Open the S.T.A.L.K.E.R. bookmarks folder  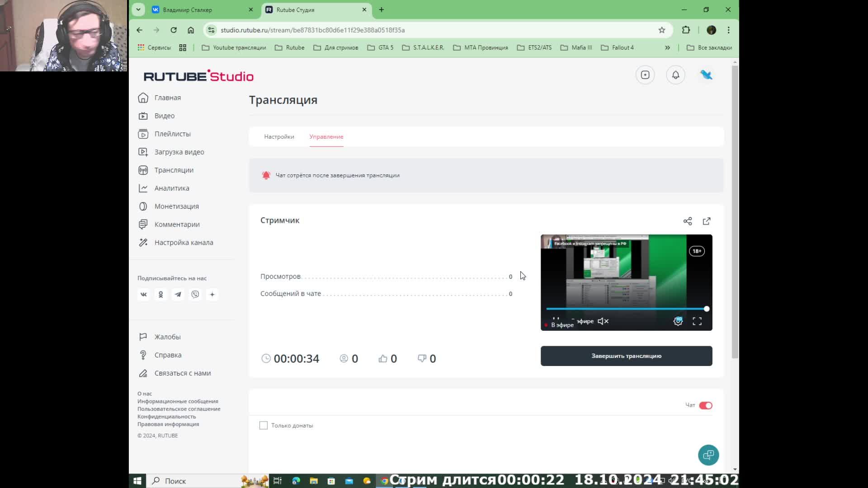pyautogui.click(x=423, y=47)
